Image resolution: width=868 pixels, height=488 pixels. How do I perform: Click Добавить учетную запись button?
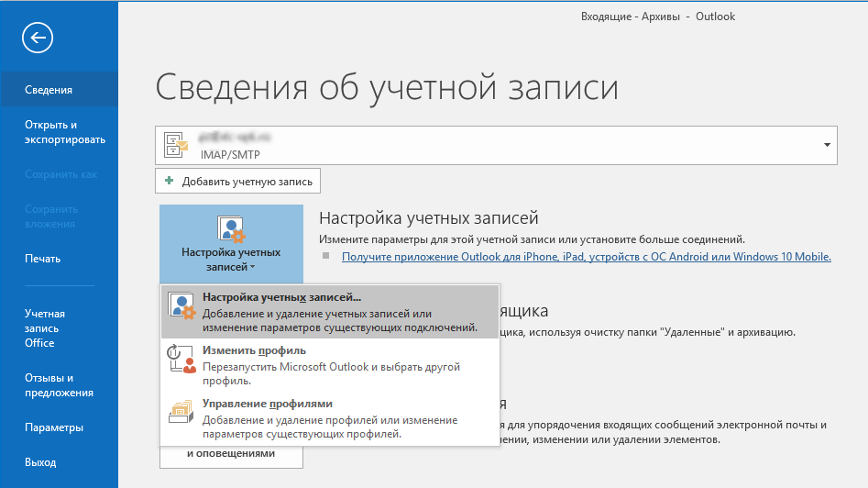[x=237, y=181]
